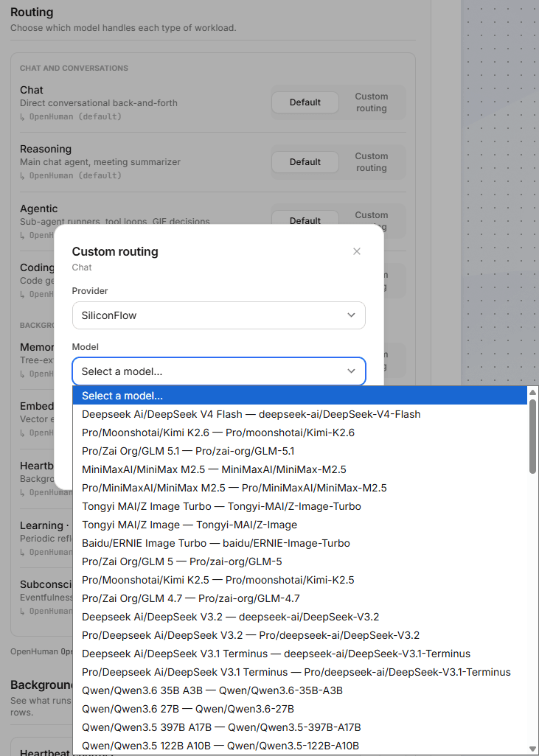Choose Tongyi MAI/Z Image — Tongyi-MAI/Z-Image
539x756 pixels.
click(299, 525)
